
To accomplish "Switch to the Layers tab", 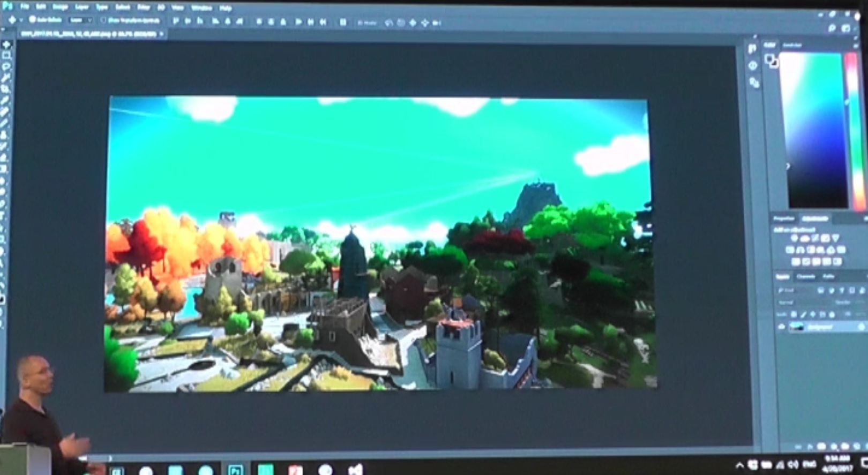I will (783, 276).
